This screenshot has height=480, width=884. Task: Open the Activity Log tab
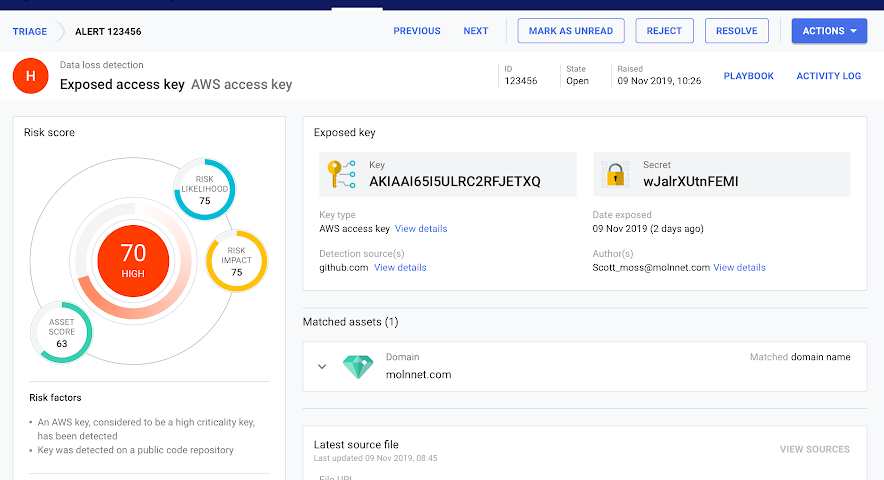point(828,76)
